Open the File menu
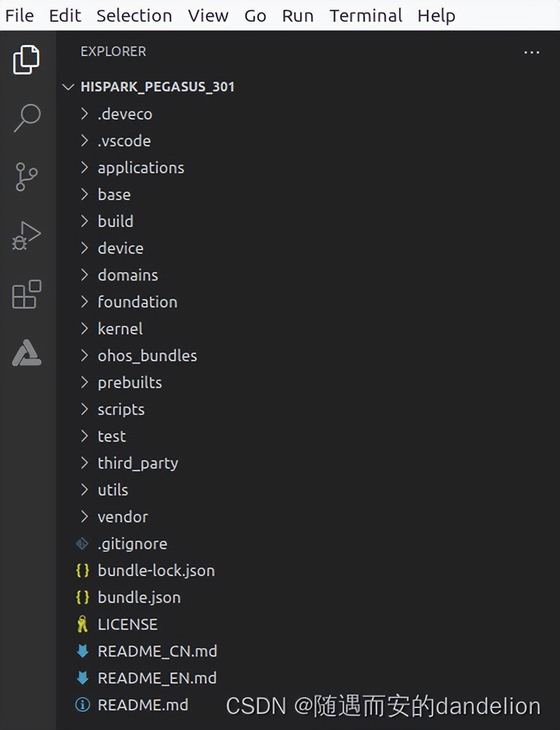 tap(20, 15)
